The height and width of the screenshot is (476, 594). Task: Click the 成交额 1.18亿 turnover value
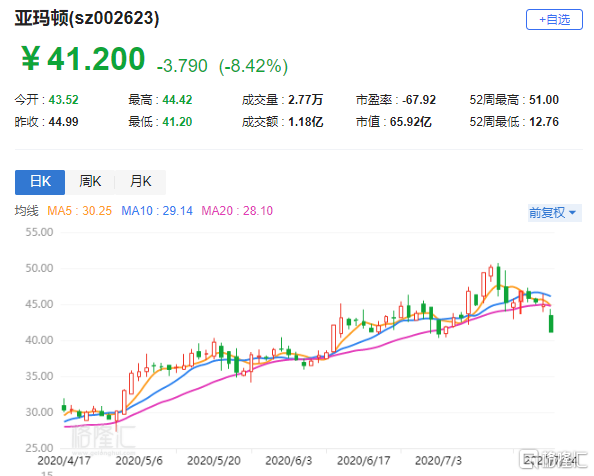pyautogui.click(x=283, y=122)
